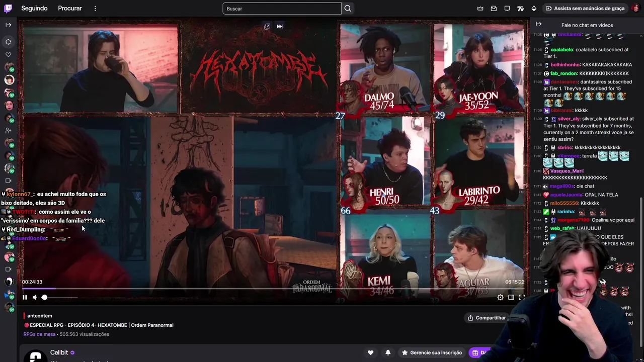Open the three-dot more menu in top bar

coord(95,8)
